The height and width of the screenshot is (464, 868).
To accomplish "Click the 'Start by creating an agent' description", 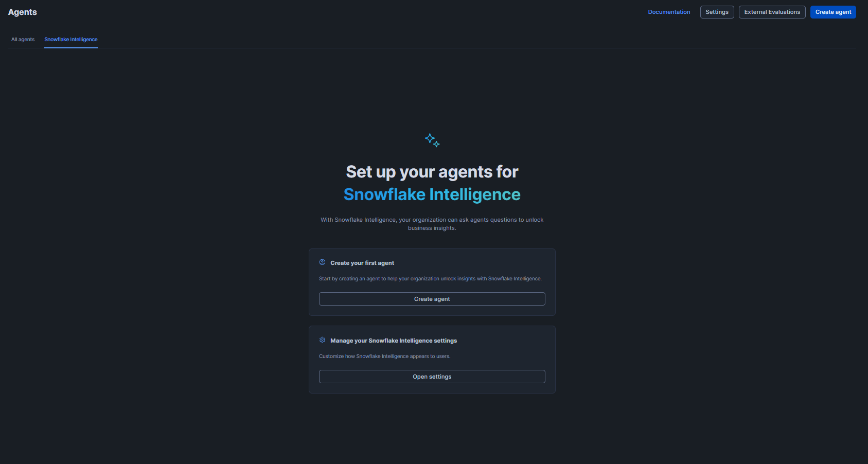I will [x=430, y=279].
